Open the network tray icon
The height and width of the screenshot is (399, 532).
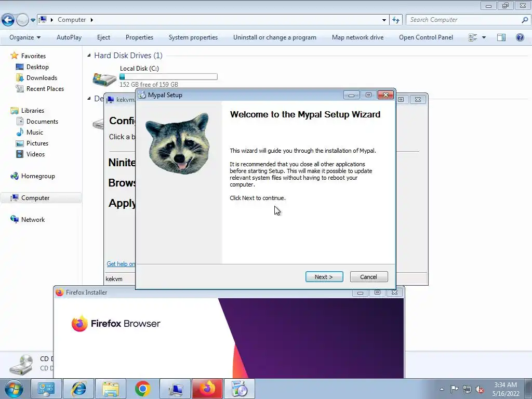[x=467, y=389]
